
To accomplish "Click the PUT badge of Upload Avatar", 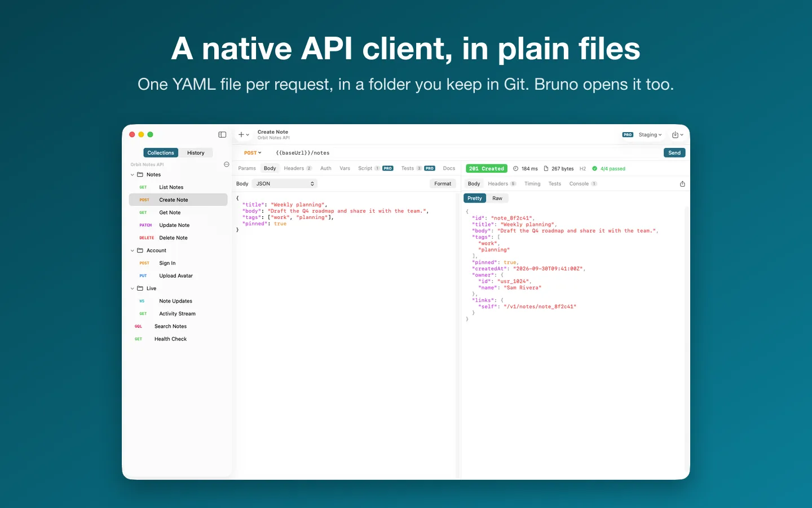I will click(143, 276).
